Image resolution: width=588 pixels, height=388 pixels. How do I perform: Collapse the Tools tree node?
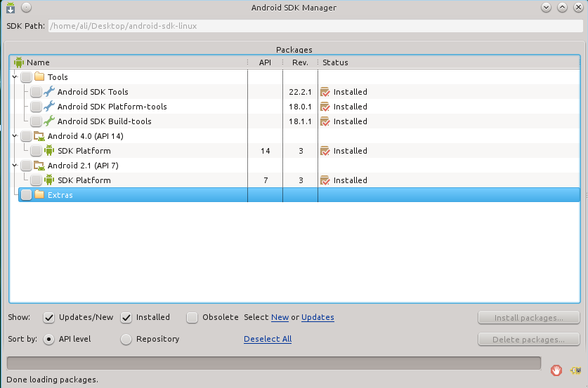15,76
